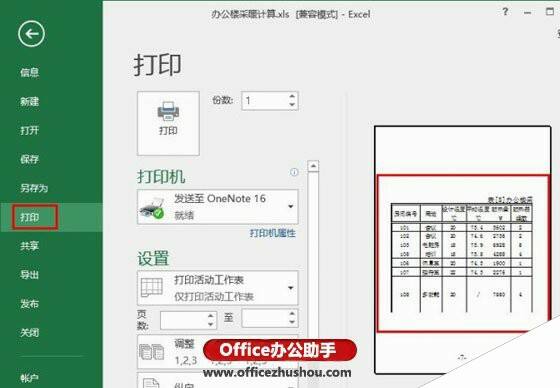Click the OneNote printer ready icon

click(x=151, y=208)
